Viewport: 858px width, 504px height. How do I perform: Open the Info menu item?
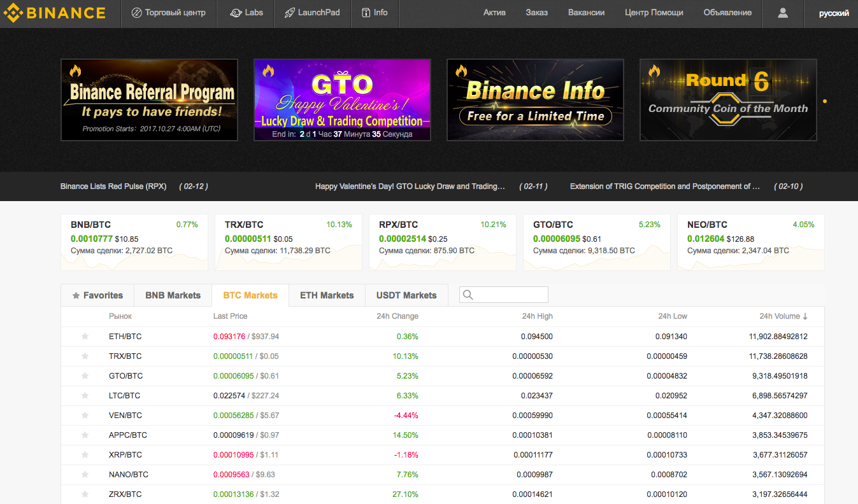tap(375, 13)
